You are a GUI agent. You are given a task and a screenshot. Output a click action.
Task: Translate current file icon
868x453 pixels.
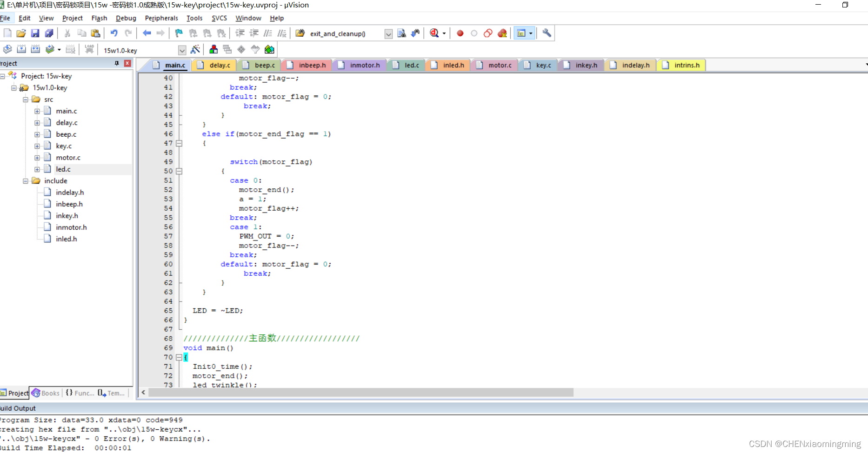(7, 49)
